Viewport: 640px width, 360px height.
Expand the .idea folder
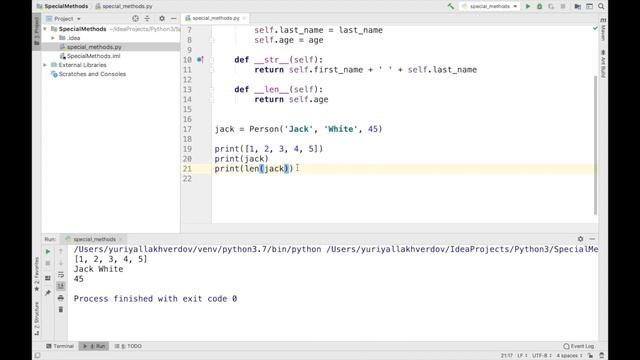coord(53,38)
